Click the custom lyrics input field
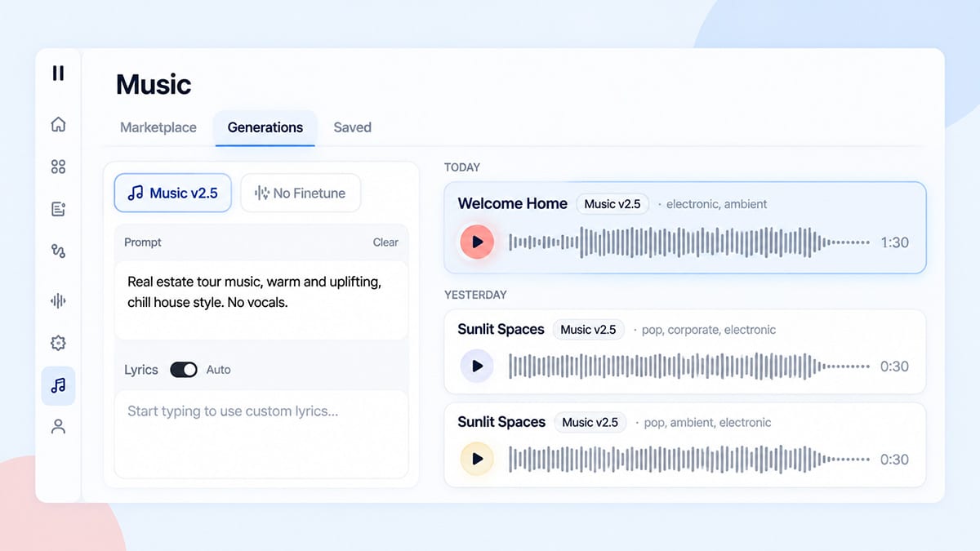 click(x=261, y=433)
